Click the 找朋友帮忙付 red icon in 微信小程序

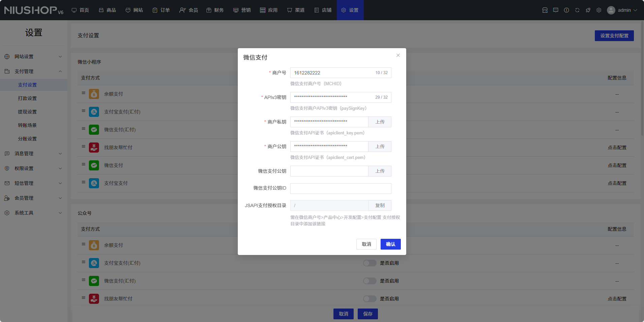click(x=94, y=148)
